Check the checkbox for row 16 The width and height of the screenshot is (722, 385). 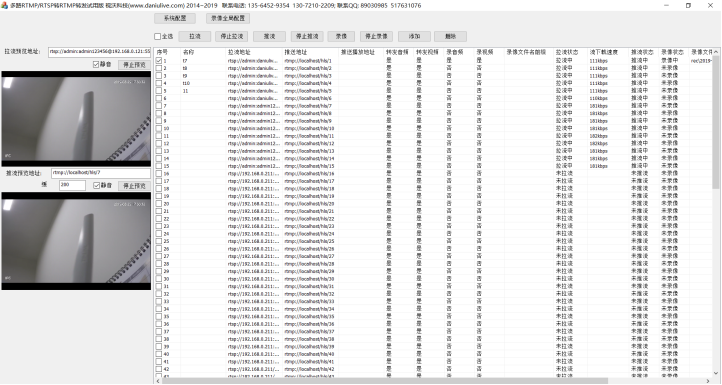click(159, 174)
